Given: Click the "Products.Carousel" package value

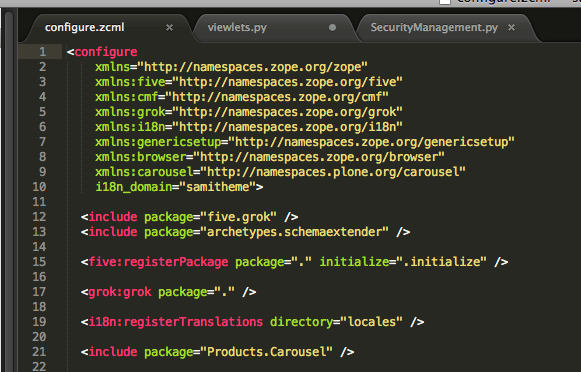Looking at the screenshot, I should [x=266, y=352].
